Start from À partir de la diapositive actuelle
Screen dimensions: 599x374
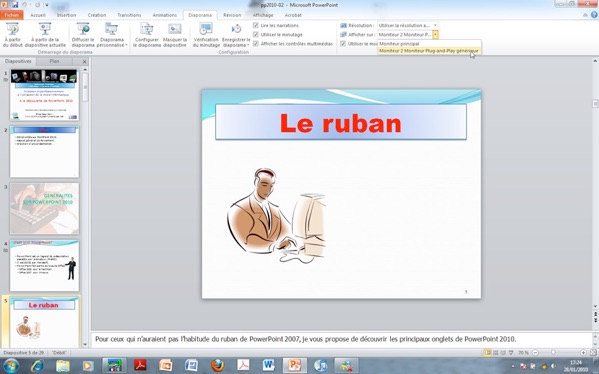45,35
